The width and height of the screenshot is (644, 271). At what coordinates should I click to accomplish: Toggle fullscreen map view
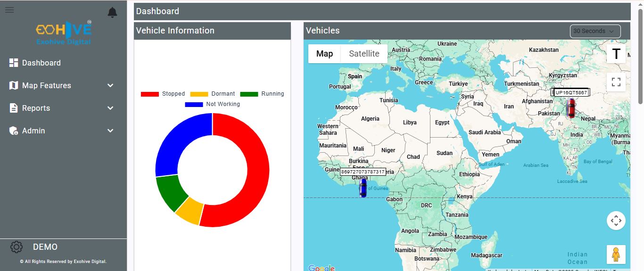[x=616, y=82]
